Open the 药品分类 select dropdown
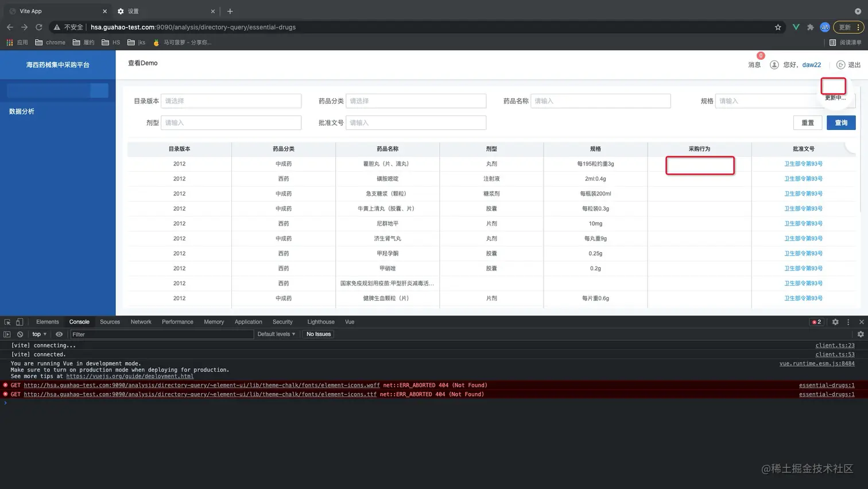 click(x=416, y=101)
